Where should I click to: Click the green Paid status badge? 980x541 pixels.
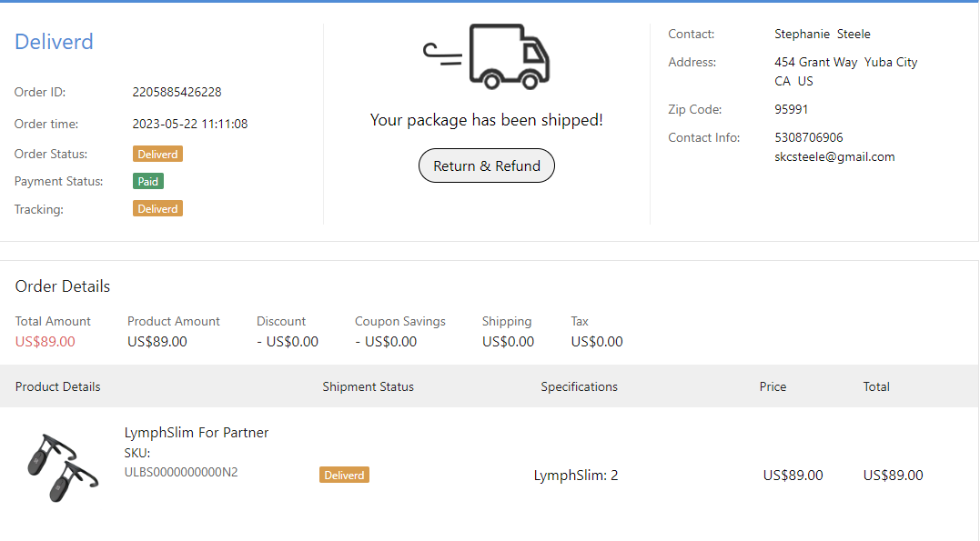[148, 182]
